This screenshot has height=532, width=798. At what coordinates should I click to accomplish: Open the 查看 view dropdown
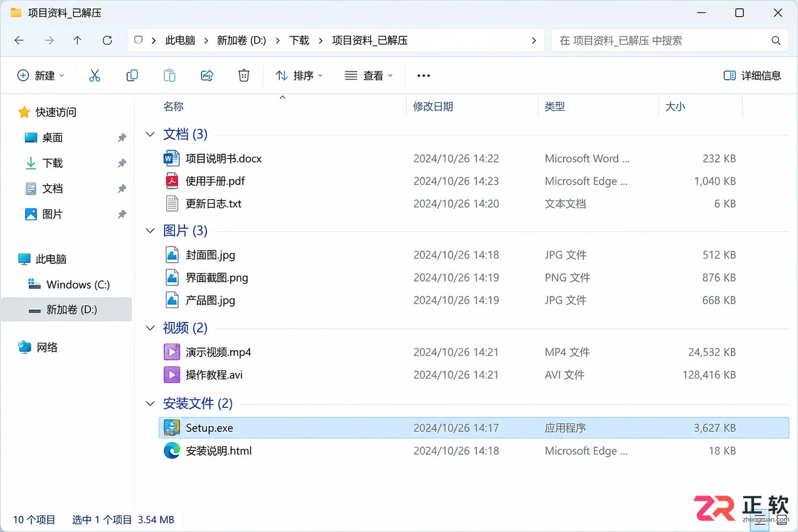[369, 75]
